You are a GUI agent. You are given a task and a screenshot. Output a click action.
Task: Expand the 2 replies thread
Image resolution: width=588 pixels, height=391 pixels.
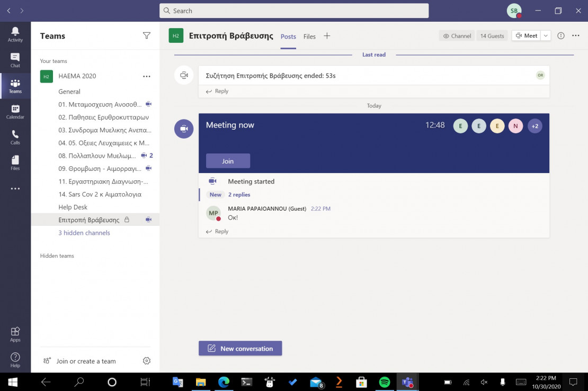coord(239,195)
